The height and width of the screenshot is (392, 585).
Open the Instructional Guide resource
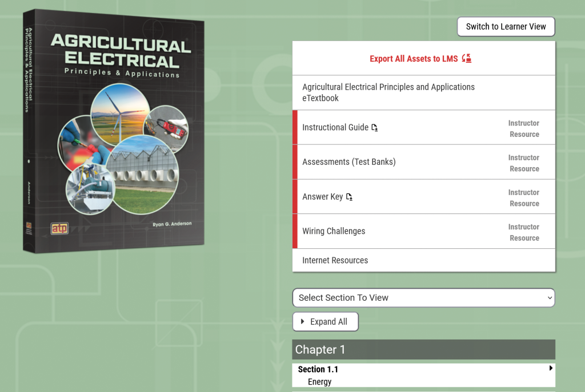(335, 127)
